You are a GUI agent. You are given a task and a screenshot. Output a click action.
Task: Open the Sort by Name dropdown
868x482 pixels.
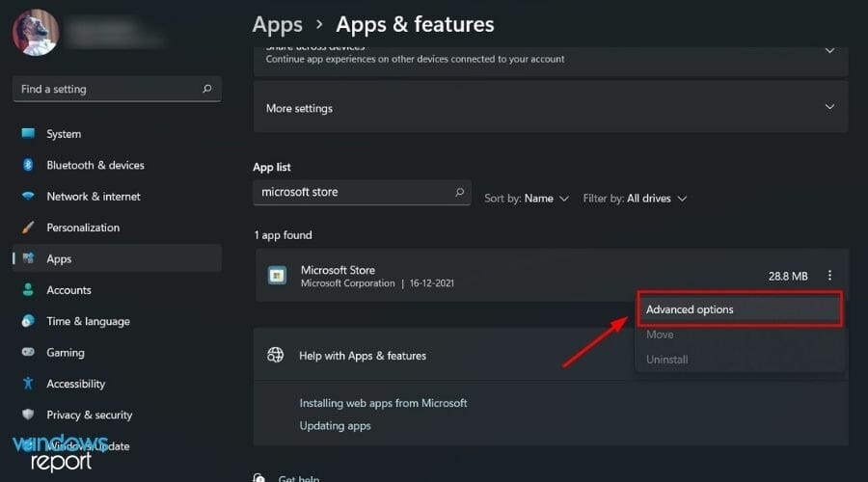click(527, 199)
